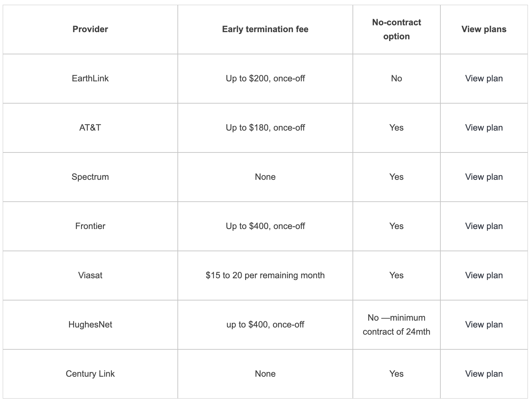
Task: Select the EarthLink provider cell
Action: coord(90,79)
